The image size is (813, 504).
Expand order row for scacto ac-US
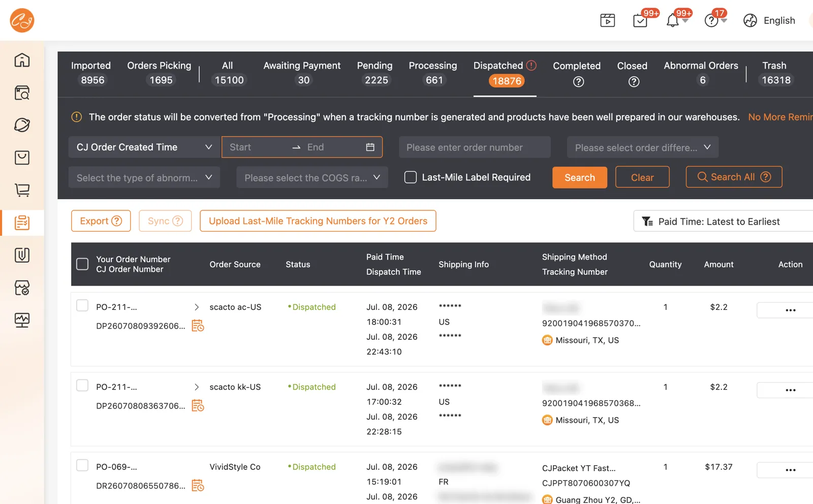point(197,307)
